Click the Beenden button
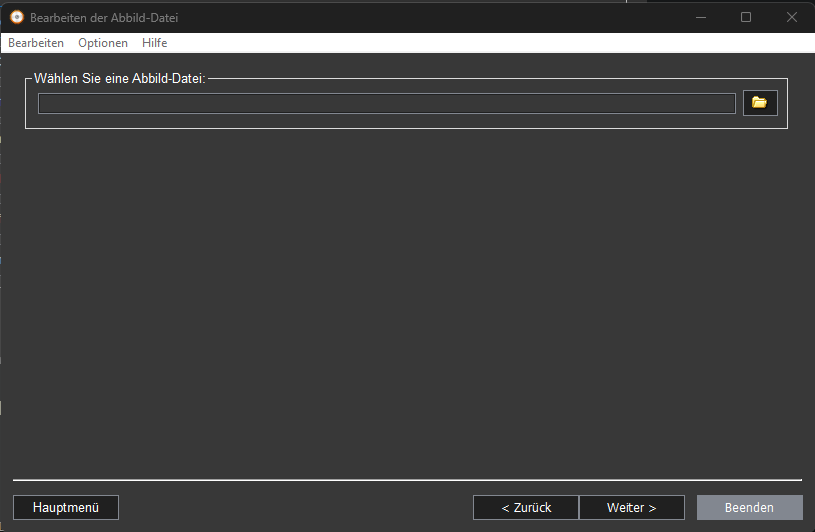This screenshot has width=815, height=532. click(x=750, y=508)
